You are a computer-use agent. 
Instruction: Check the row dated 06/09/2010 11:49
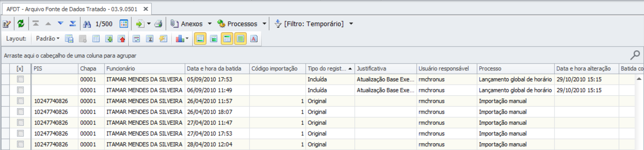[x=20, y=90]
